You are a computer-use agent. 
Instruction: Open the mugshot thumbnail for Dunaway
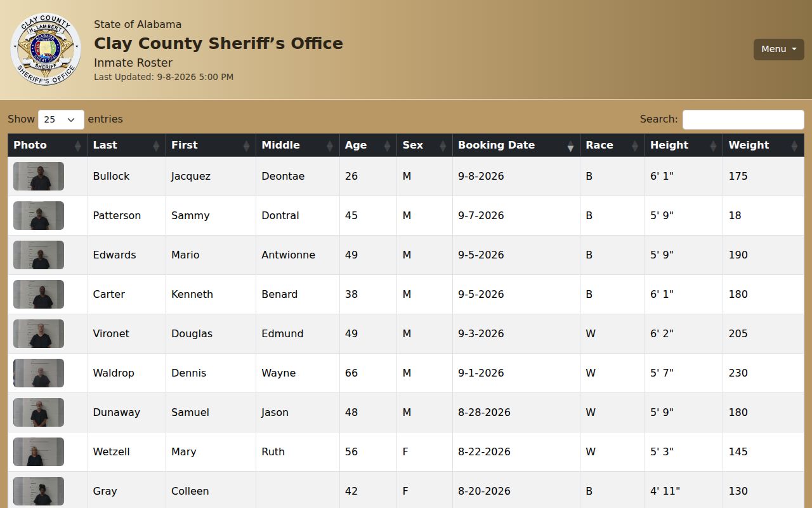[39, 413]
